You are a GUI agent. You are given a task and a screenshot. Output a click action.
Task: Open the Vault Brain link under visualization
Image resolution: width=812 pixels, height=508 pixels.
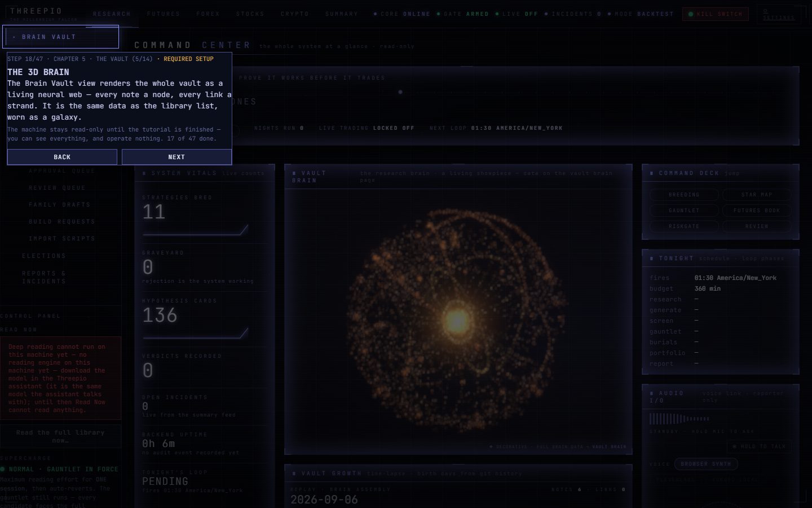pyautogui.click(x=609, y=447)
